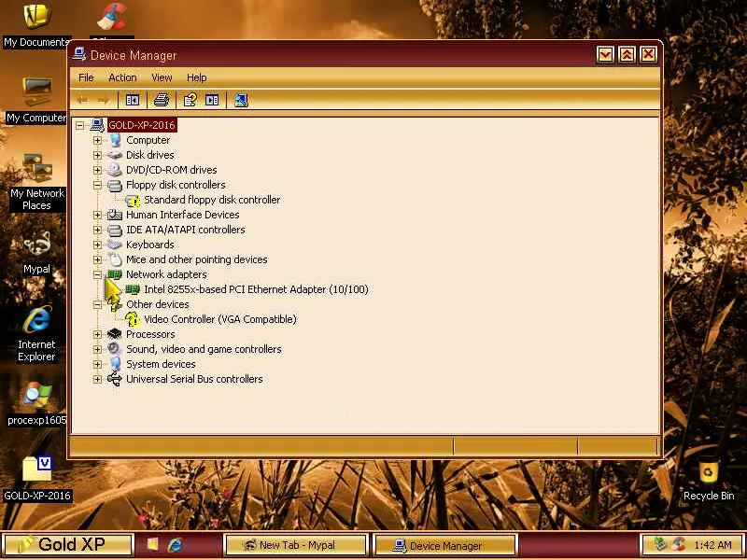Toggle the console tree toolbar icon
The width and height of the screenshot is (747, 560).
(x=133, y=100)
